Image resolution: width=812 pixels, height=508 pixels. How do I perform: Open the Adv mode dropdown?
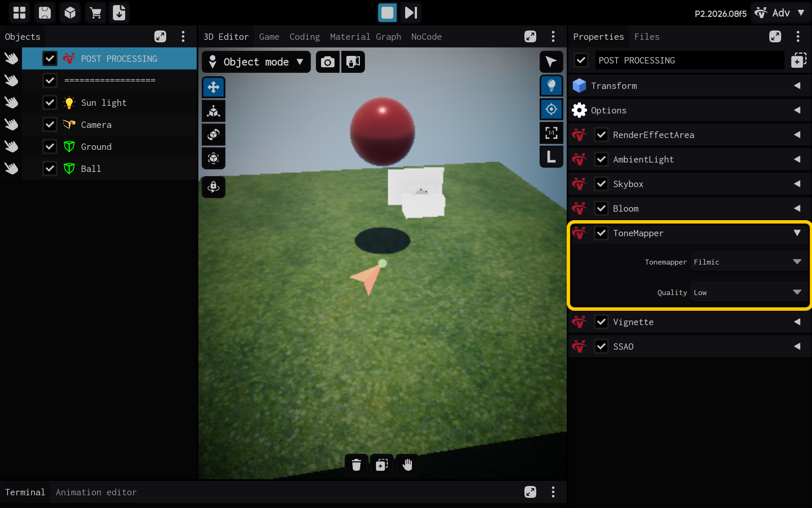click(x=780, y=13)
